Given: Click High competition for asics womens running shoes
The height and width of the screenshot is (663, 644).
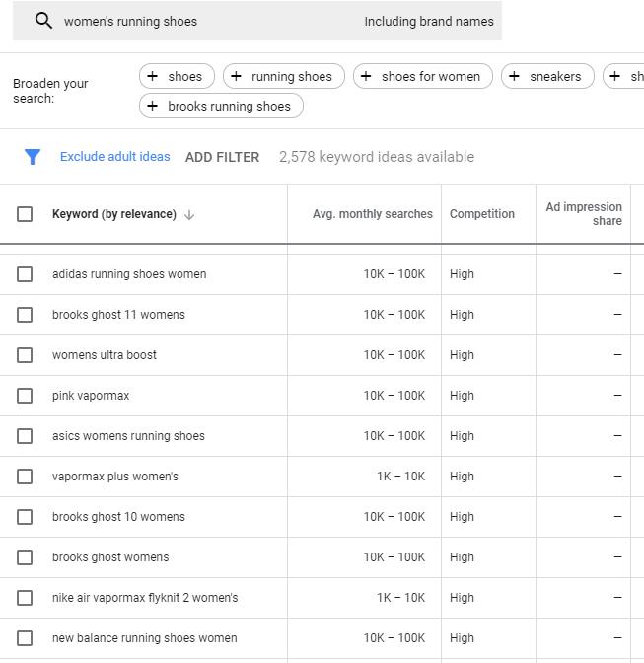Looking at the screenshot, I should [x=462, y=436].
